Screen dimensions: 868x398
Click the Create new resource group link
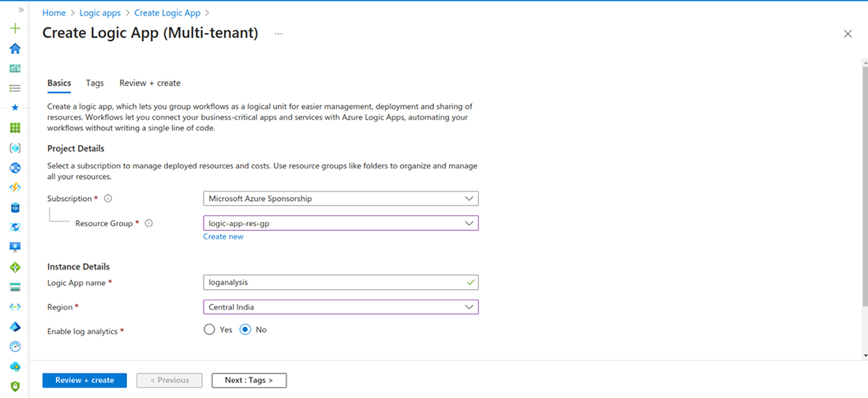(x=223, y=236)
